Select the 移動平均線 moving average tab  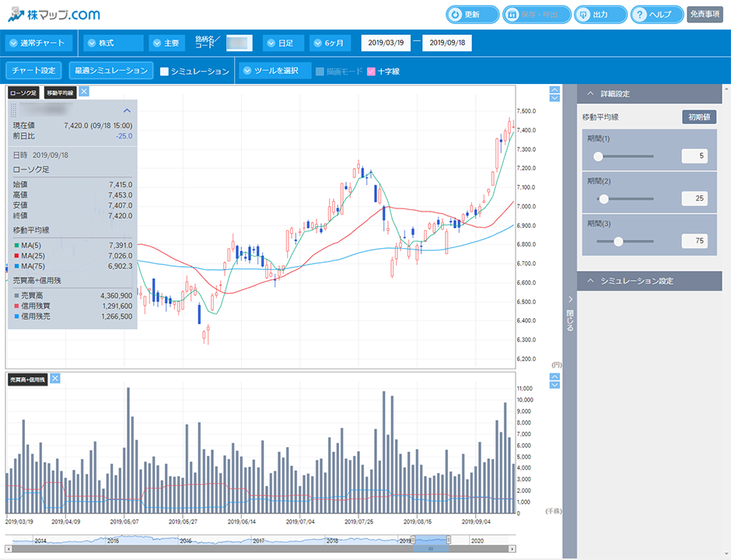(60, 93)
